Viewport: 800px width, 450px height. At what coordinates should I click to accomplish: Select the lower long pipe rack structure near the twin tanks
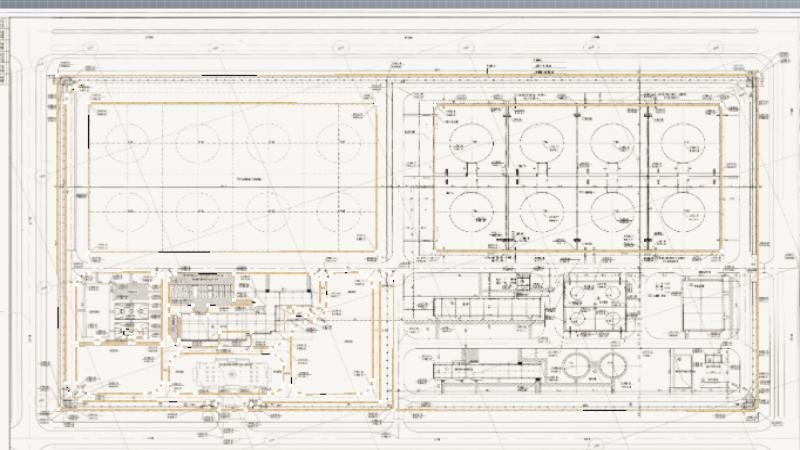point(490,370)
